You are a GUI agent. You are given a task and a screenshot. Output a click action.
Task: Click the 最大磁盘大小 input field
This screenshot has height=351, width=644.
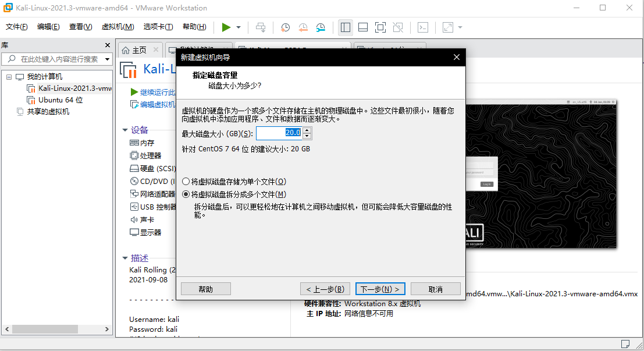(x=278, y=133)
